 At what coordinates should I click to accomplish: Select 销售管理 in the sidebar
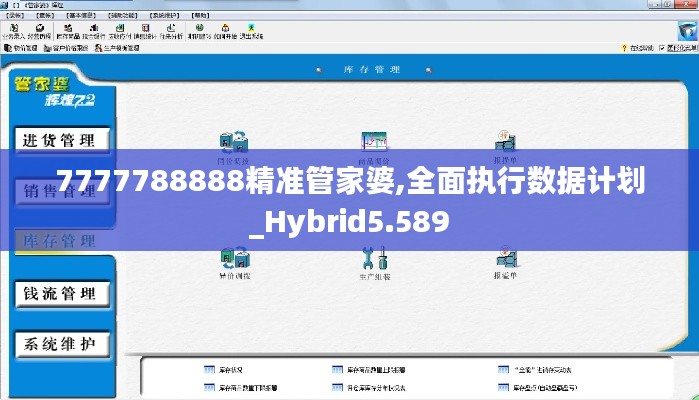click(62, 192)
